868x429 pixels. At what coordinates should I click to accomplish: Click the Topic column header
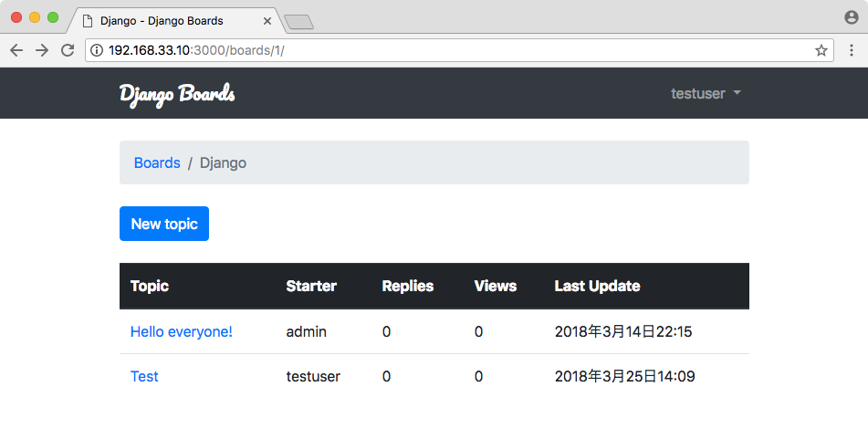(x=150, y=286)
